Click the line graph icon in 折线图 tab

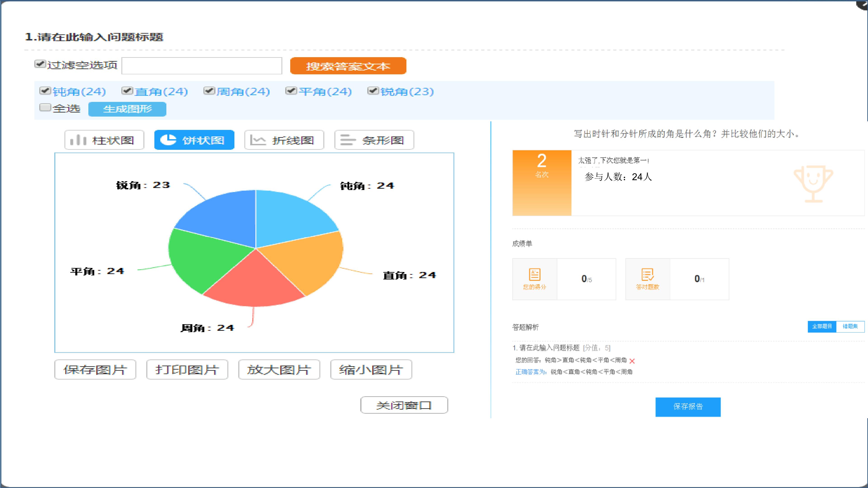pyautogui.click(x=258, y=140)
